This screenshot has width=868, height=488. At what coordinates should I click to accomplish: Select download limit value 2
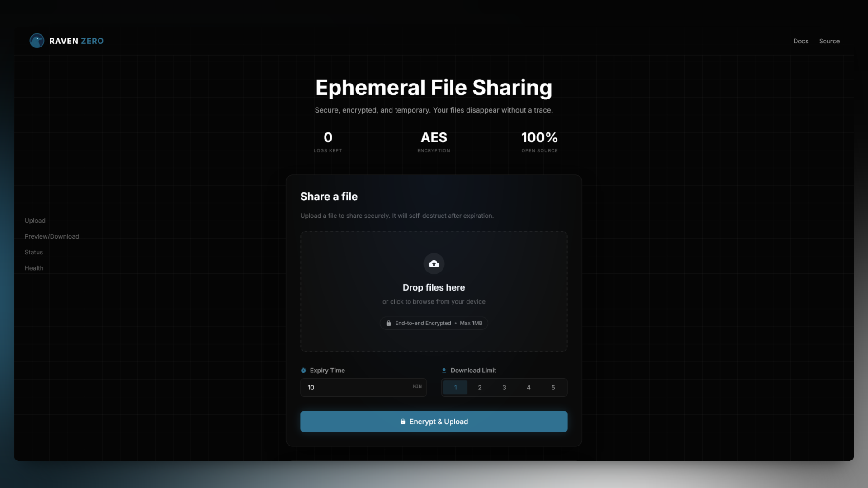click(x=480, y=387)
